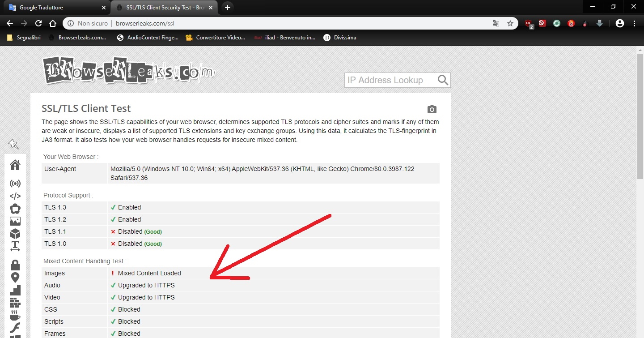Open the broadcast signal icon in sidebar
The height and width of the screenshot is (338, 644).
[15, 184]
